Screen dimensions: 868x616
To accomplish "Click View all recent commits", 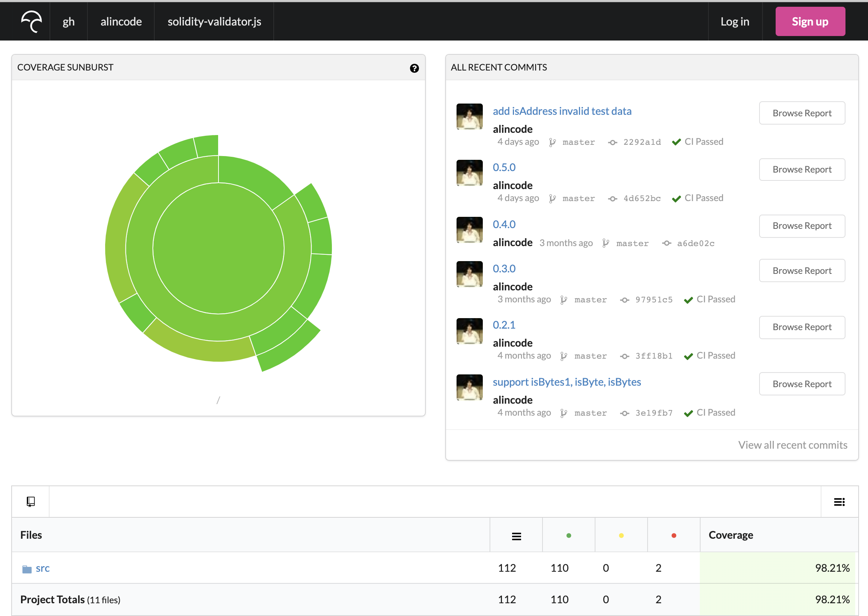I will 792,445.
